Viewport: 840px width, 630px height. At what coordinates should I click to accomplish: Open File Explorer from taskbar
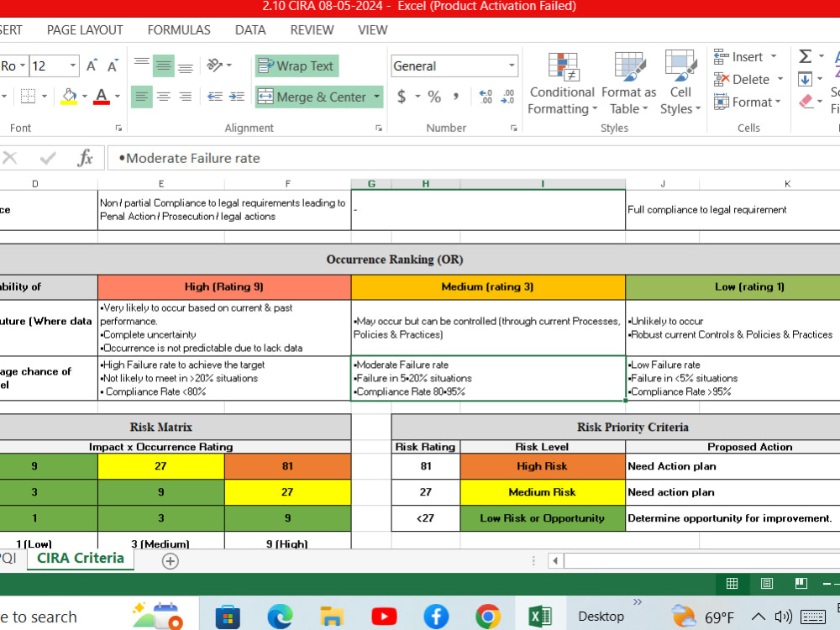[332, 616]
